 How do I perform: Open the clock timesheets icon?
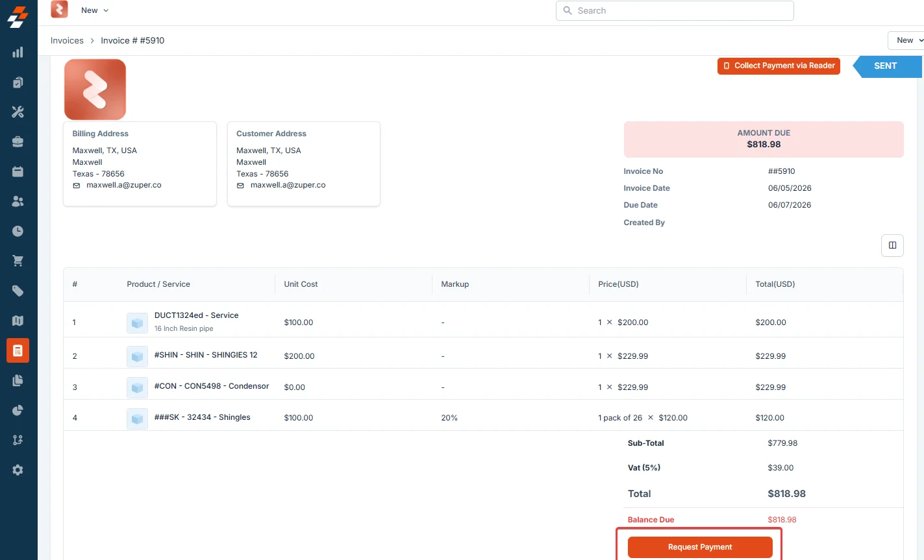tap(18, 231)
